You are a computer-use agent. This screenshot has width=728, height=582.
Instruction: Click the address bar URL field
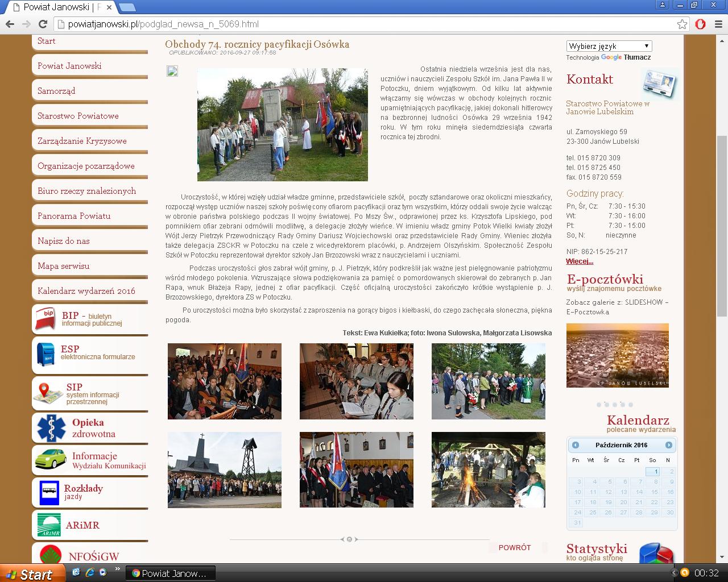pyautogui.click(x=364, y=24)
